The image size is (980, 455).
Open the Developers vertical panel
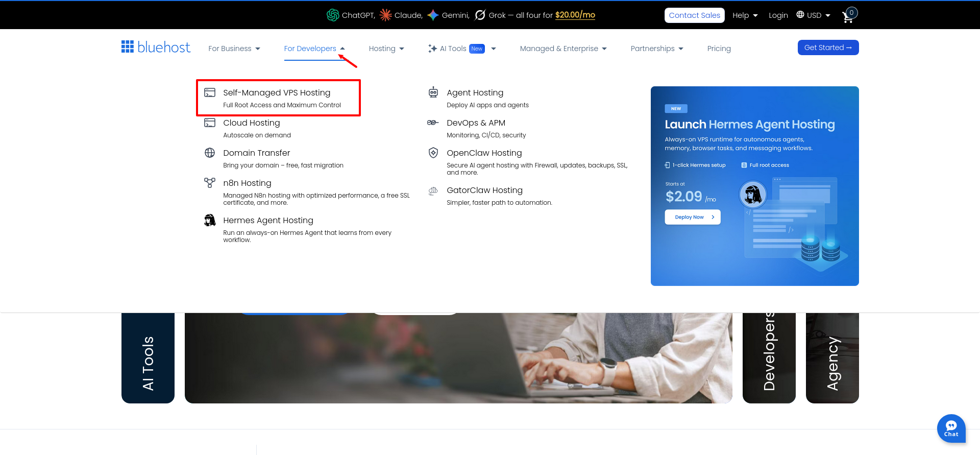tap(769, 358)
